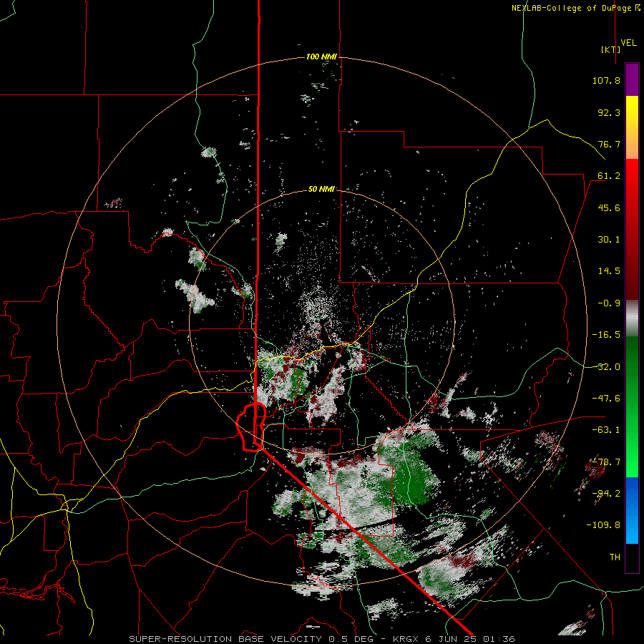Click the 76.7 velocity scale value
This screenshot has height=644, width=644.
tap(609, 144)
